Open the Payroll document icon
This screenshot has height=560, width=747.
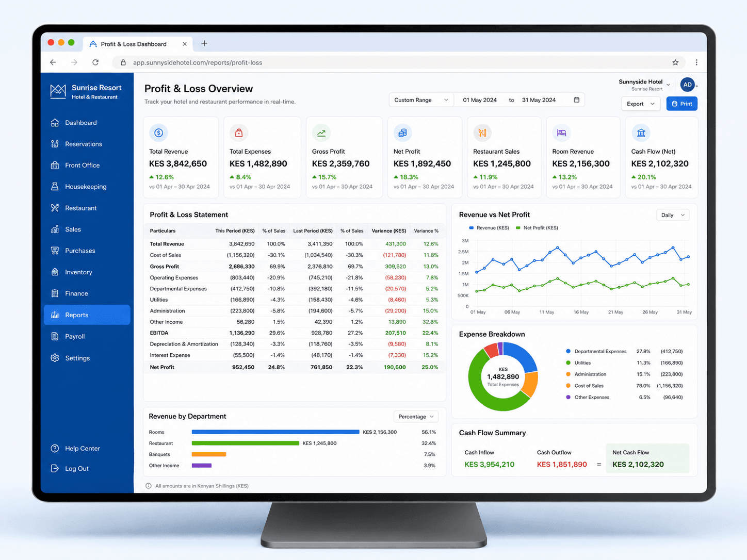click(55, 336)
